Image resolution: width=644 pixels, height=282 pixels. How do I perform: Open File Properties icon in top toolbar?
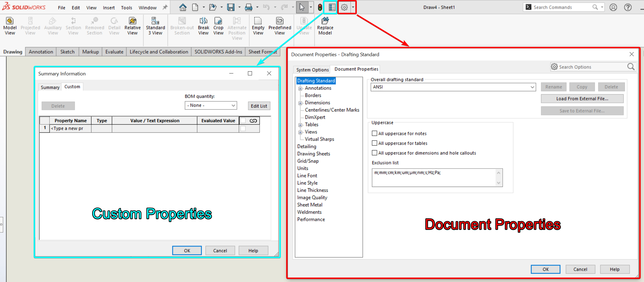click(x=332, y=7)
